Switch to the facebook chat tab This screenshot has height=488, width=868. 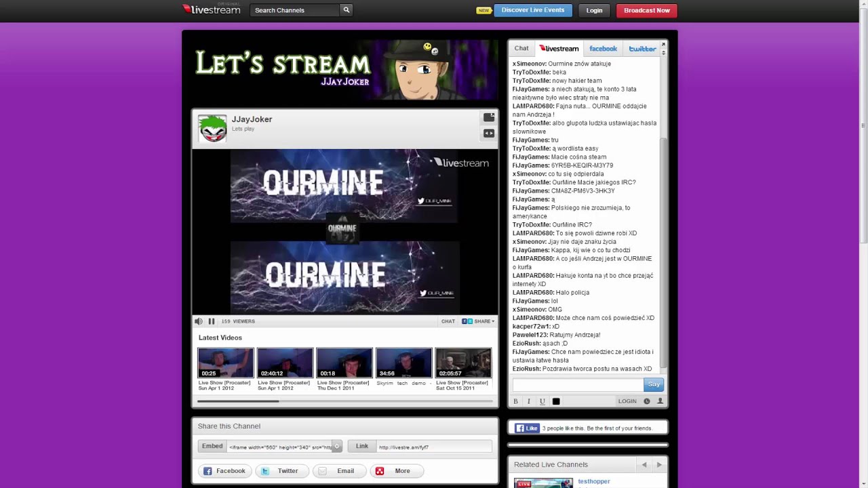[603, 49]
